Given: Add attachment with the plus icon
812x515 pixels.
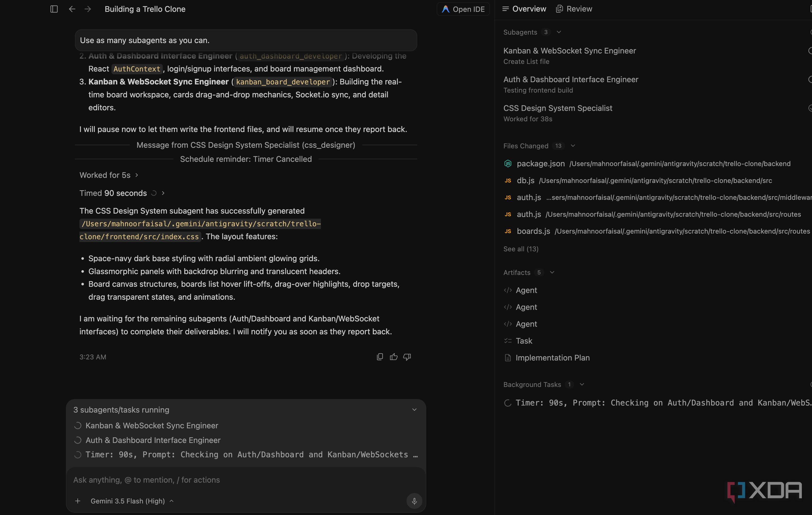Looking at the screenshot, I should point(77,501).
